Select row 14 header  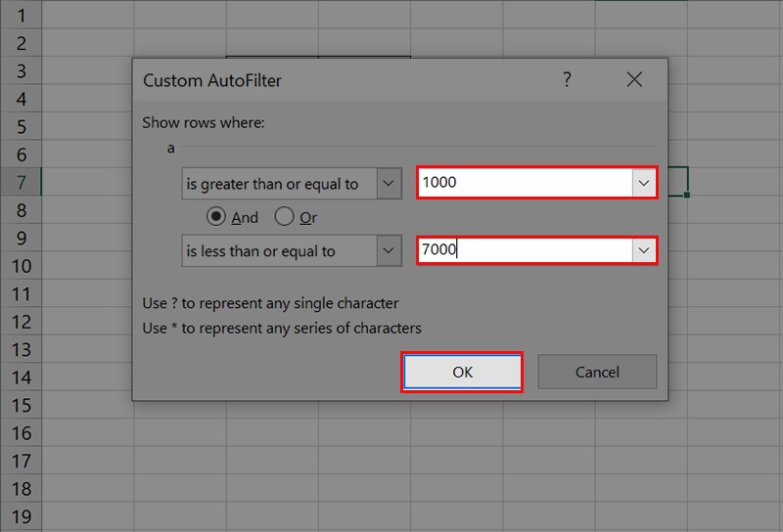pyautogui.click(x=21, y=377)
